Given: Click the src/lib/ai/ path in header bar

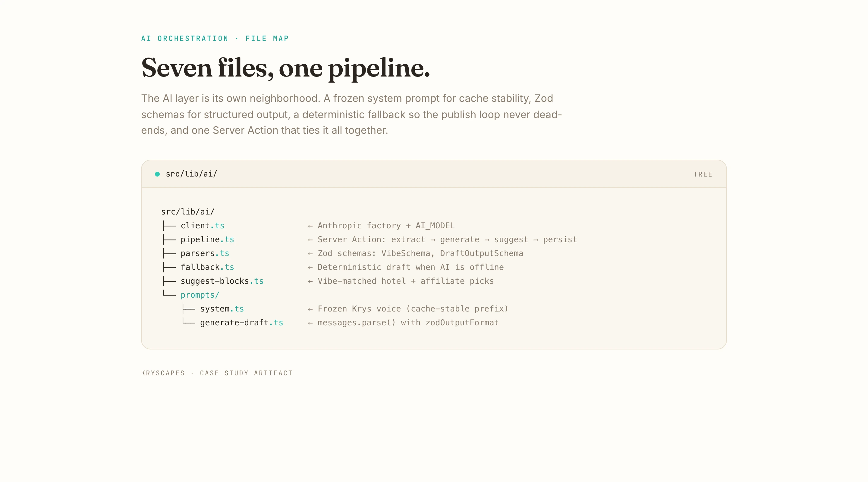Looking at the screenshot, I should pos(191,174).
